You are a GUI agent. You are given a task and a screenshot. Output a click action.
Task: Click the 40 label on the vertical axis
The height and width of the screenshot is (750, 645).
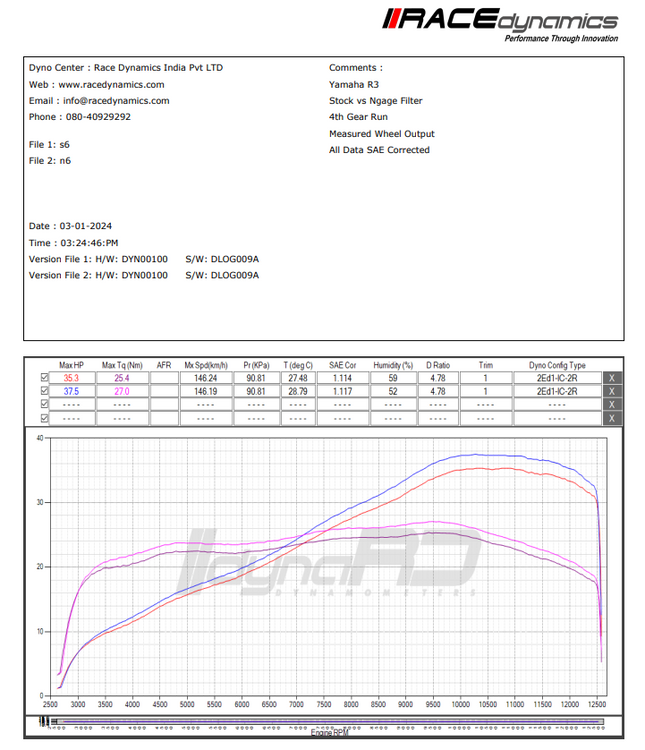click(40, 438)
